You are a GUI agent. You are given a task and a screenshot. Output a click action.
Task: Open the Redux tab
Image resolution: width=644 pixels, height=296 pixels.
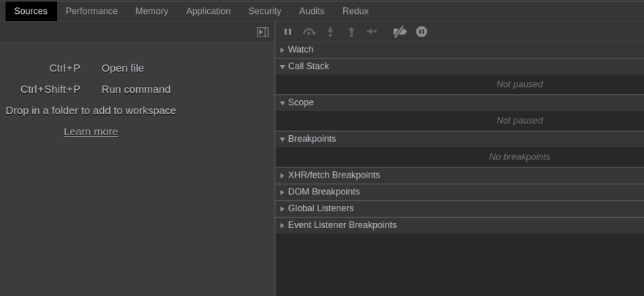point(355,11)
